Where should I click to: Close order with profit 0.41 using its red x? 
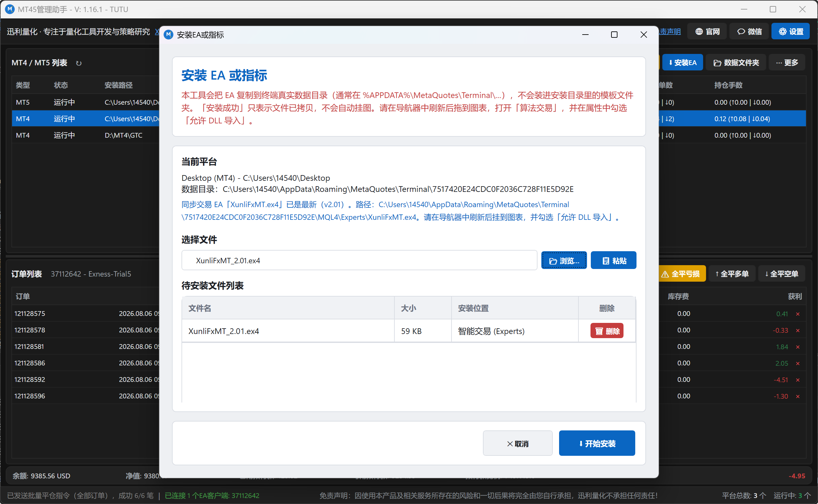(798, 314)
